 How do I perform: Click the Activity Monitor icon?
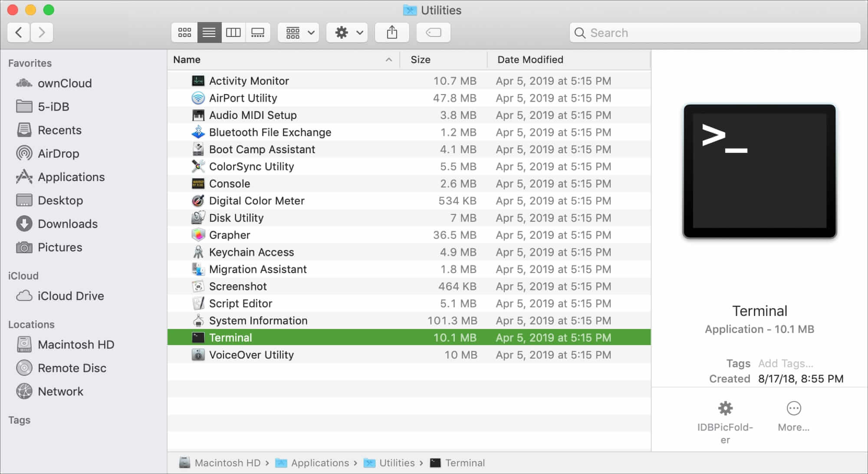click(198, 81)
